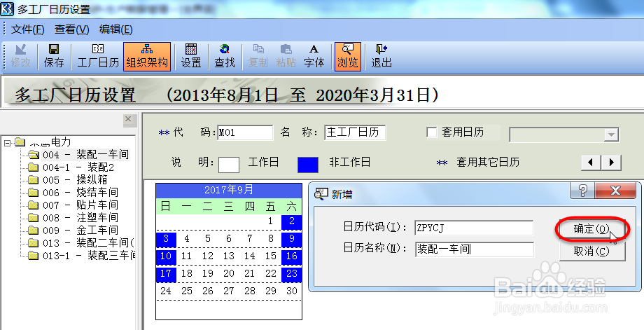Open the 套用日历 dropdown list
Screen dimensions: 644x330
pos(612,135)
